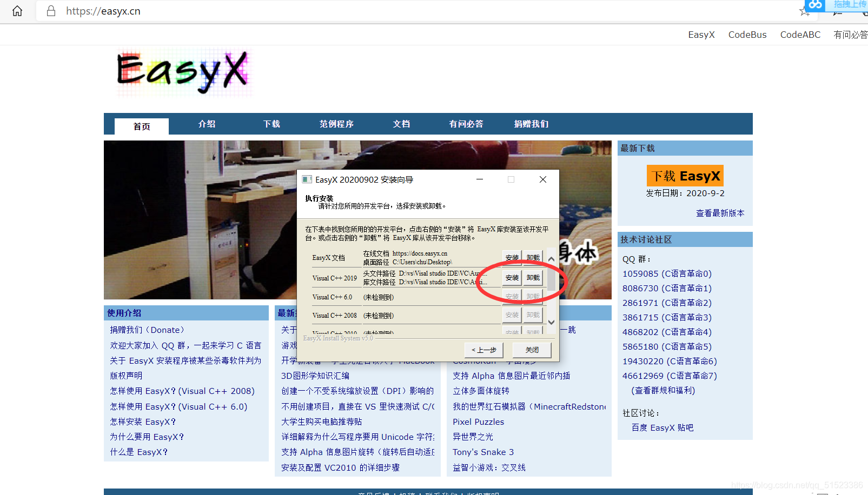Open the 下载 menu item
Screen dimensions: 868x495
271,124
